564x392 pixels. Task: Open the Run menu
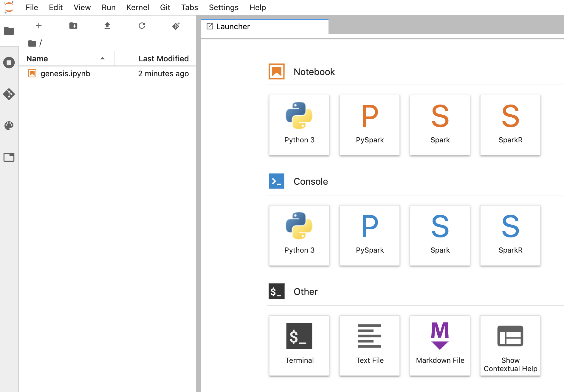(109, 7)
